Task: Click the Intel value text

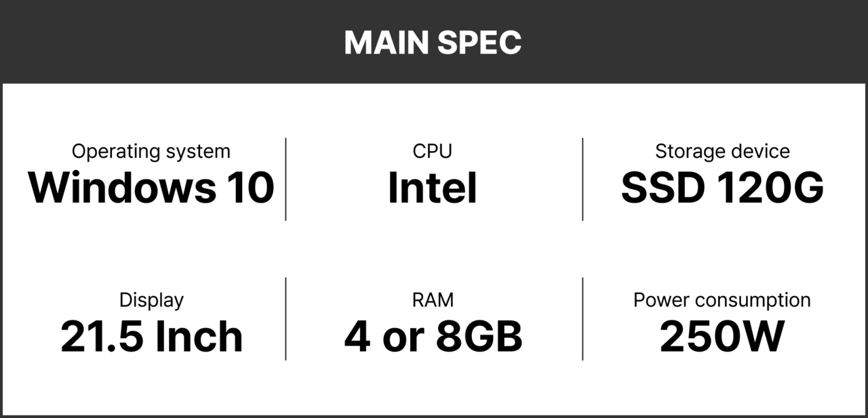Action: (x=433, y=188)
